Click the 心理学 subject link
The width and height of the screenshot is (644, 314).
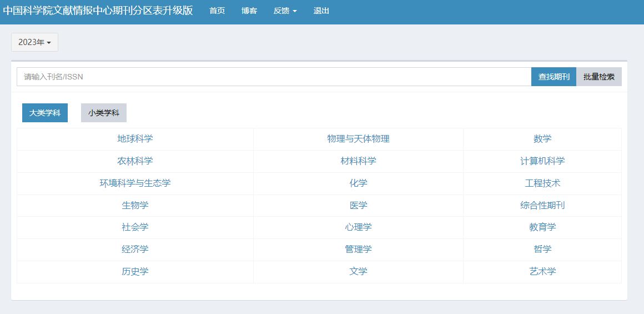click(358, 227)
